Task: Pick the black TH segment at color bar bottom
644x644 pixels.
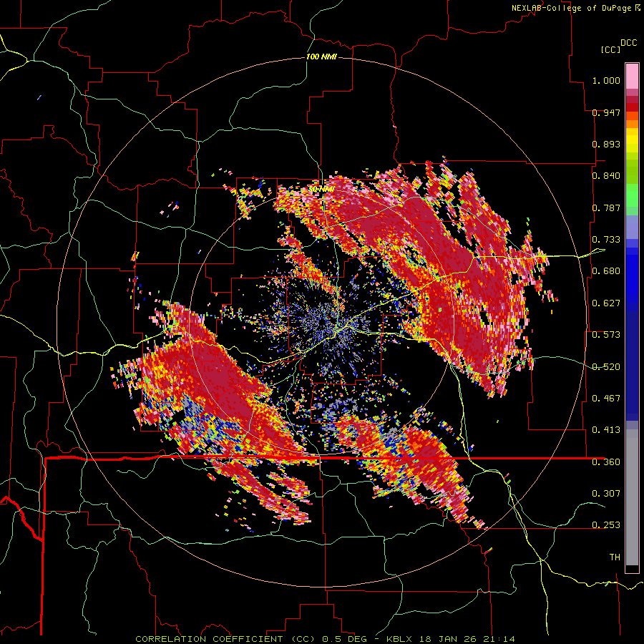Action: [x=632, y=569]
